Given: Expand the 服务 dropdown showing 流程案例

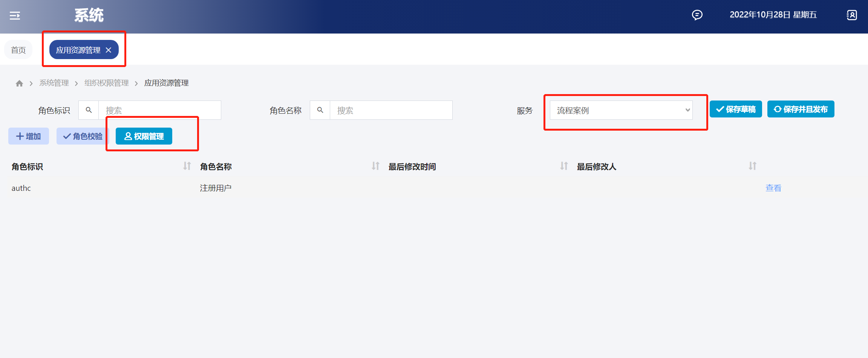Looking at the screenshot, I should tap(621, 110).
